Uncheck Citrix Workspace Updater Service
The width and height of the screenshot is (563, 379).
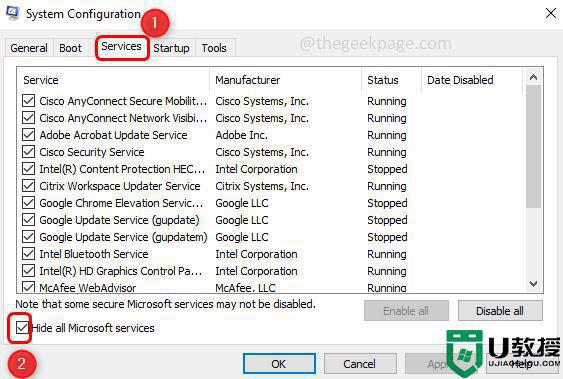pos(28,186)
